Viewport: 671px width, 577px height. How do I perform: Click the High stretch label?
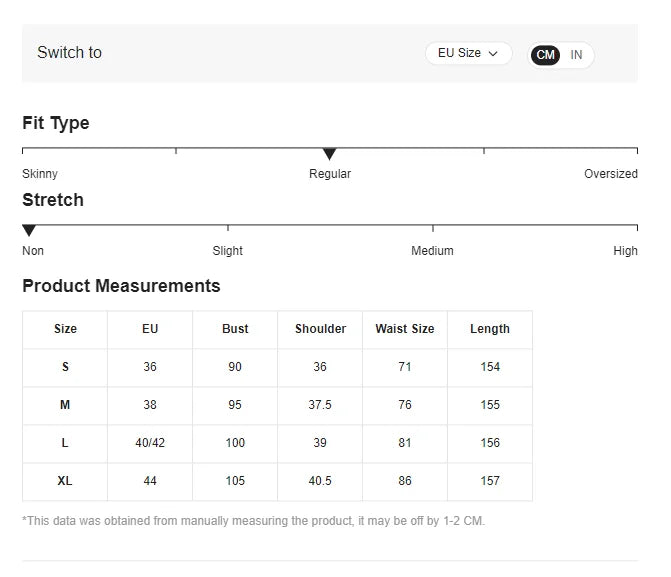(x=625, y=251)
